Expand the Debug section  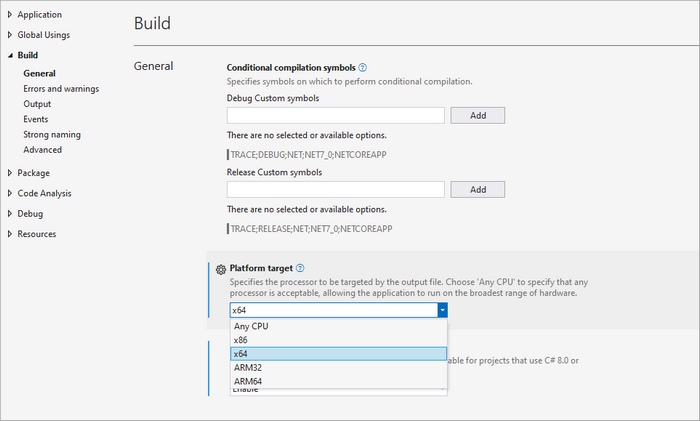tap(10, 213)
